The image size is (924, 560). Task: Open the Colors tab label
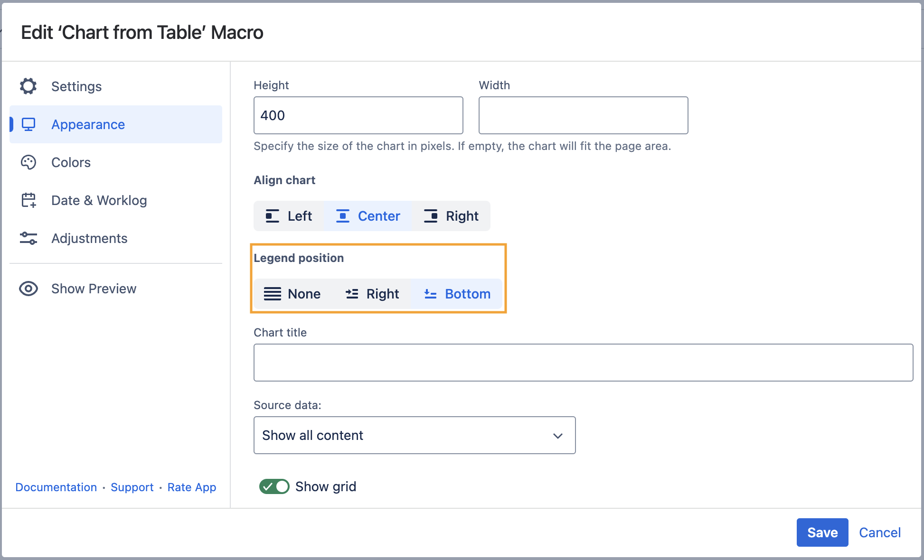click(x=71, y=162)
